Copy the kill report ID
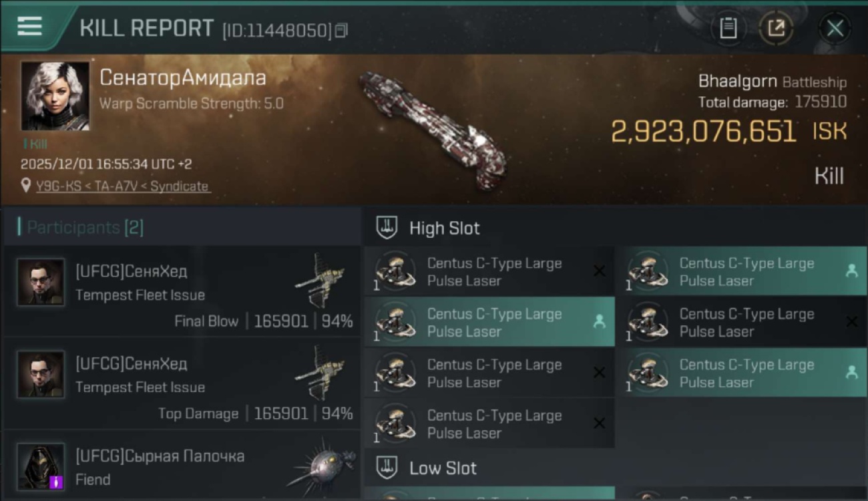 (341, 30)
